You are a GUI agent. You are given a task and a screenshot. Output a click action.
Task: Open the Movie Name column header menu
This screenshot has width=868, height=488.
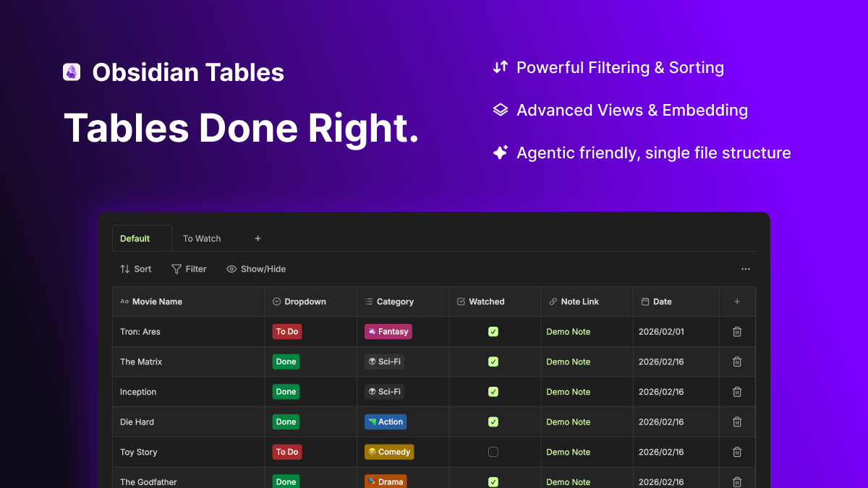pos(189,301)
